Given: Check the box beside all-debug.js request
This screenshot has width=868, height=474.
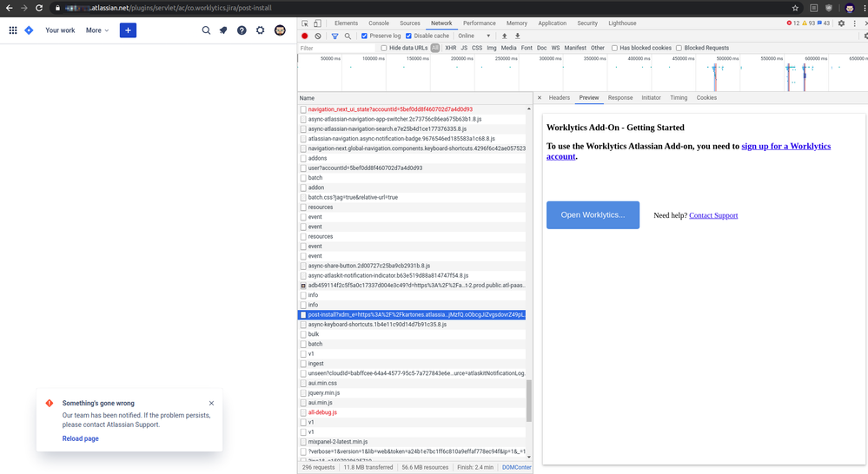Looking at the screenshot, I should [303, 412].
